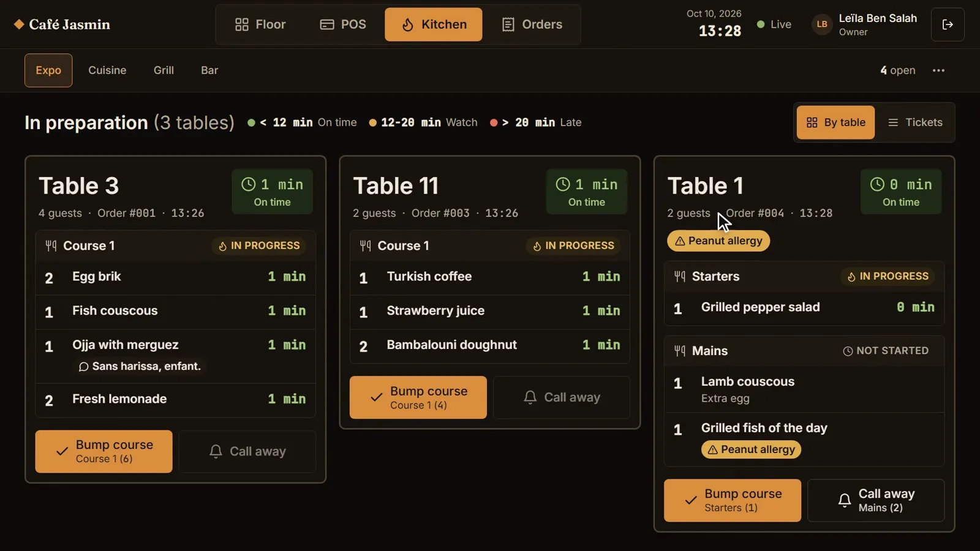Click Table 3 clock timer icon
This screenshot has height=551, width=980.
point(248,184)
